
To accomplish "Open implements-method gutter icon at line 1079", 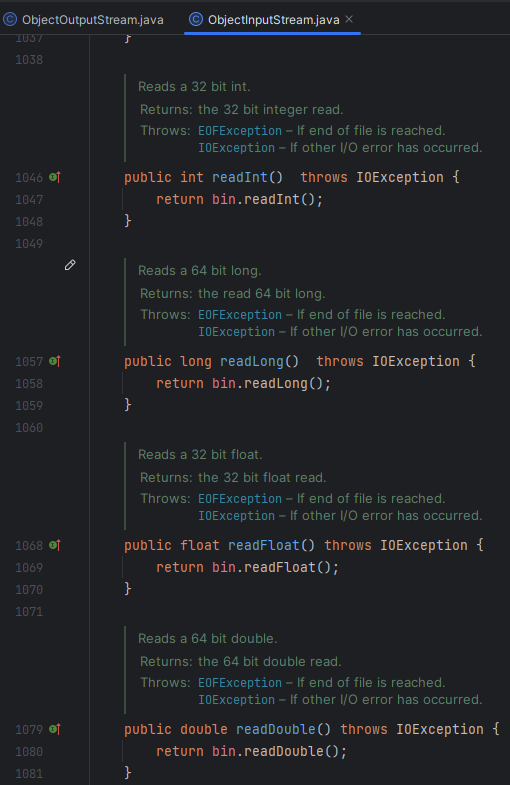I will pyautogui.click(x=55, y=729).
